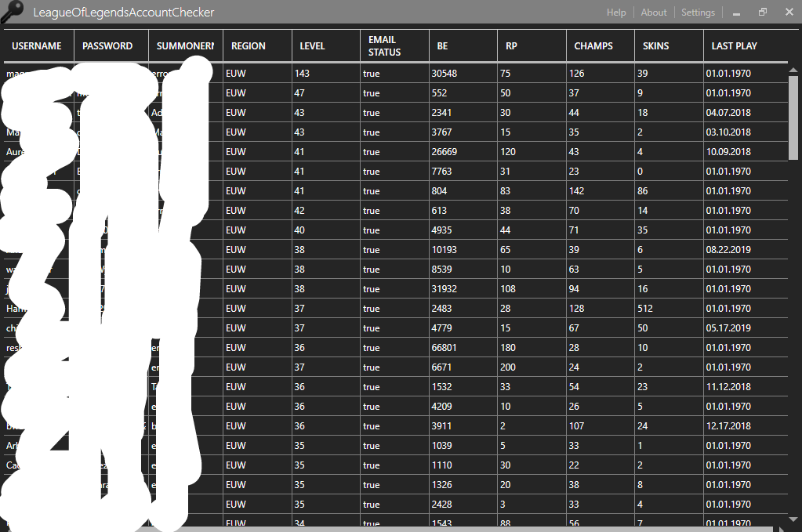Restore down the checker window
This screenshot has width=802, height=532.
[763, 12]
